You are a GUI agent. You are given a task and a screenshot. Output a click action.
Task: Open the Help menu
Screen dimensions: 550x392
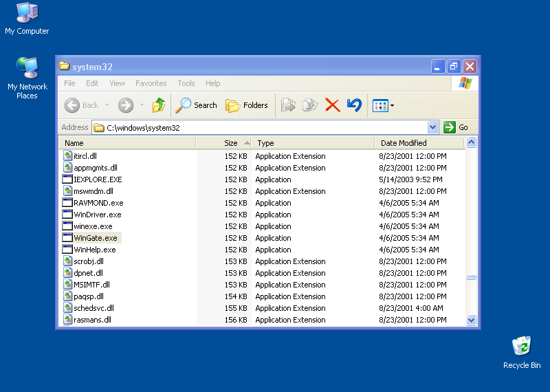click(x=213, y=83)
